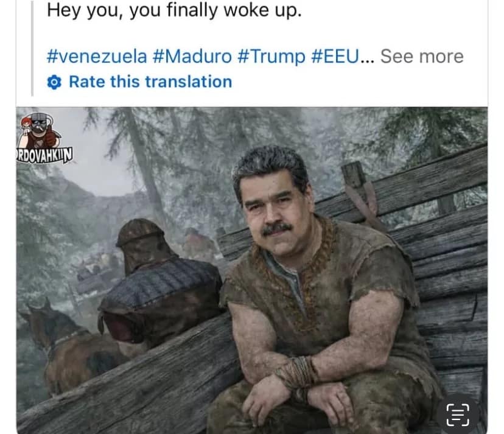Click the RDOVAHKIIN watermark text
The height and width of the screenshot is (434, 504).
coord(44,155)
